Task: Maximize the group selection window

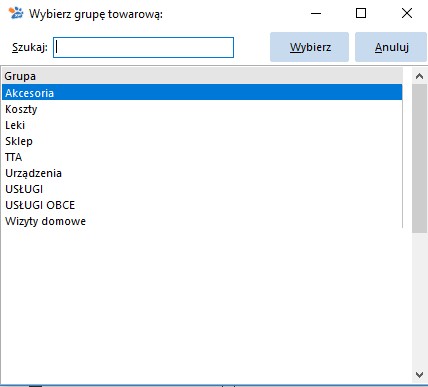Action: [361, 13]
